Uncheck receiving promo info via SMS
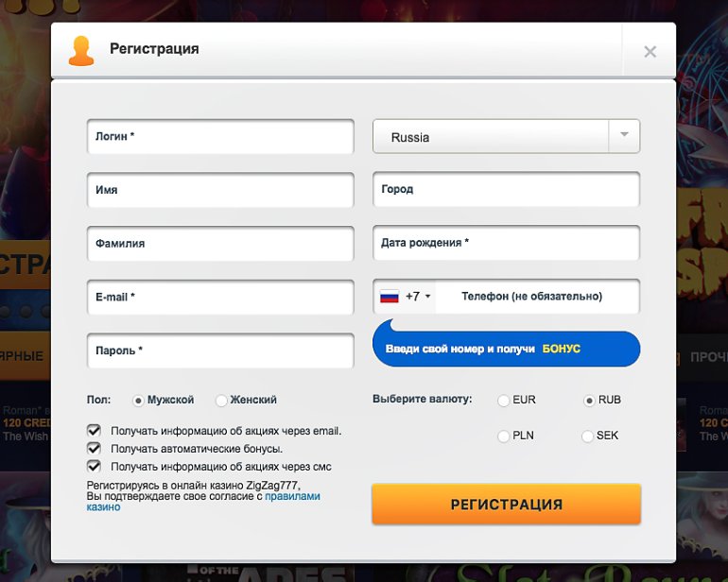The height and width of the screenshot is (582, 728). click(x=94, y=466)
